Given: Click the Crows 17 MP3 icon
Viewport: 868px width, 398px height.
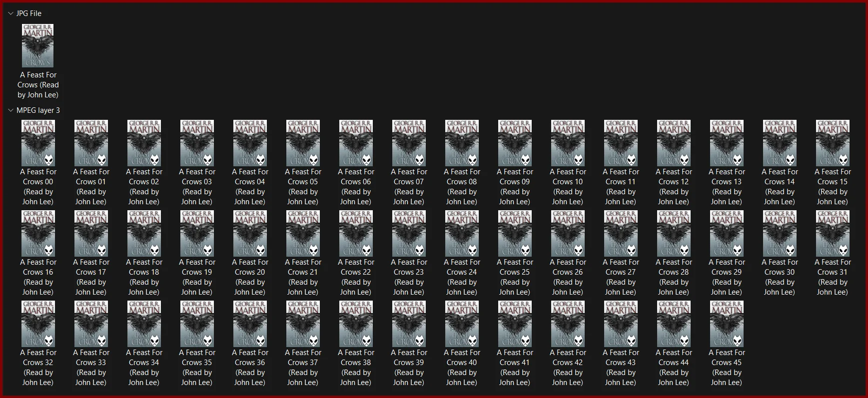Looking at the screenshot, I should [x=91, y=233].
